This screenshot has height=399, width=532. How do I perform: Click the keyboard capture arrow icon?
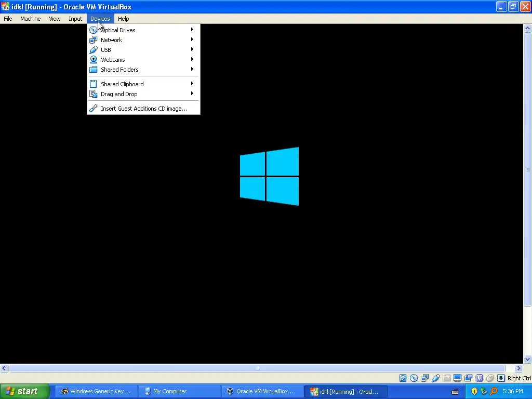pos(501,378)
